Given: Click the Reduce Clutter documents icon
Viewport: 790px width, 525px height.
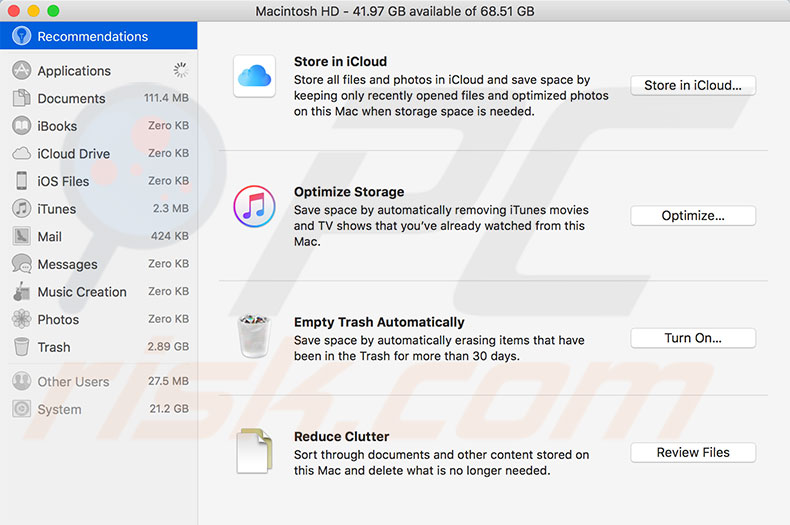Looking at the screenshot, I should click(254, 451).
